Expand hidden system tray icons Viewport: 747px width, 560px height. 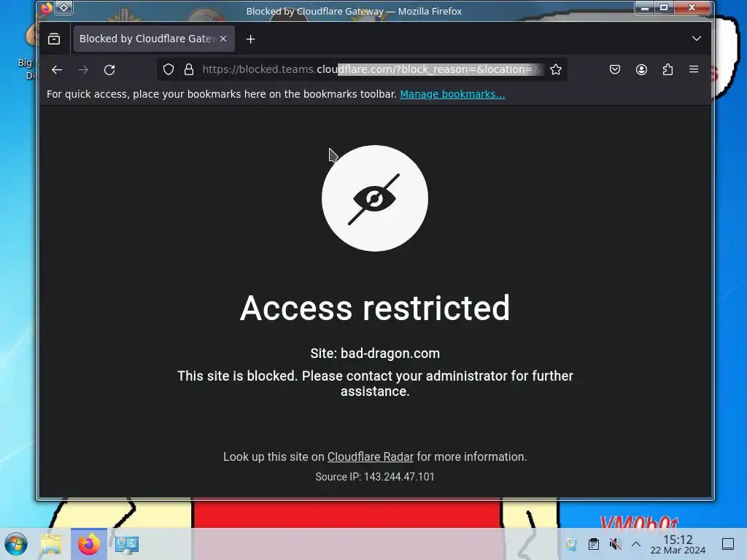[x=636, y=544]
